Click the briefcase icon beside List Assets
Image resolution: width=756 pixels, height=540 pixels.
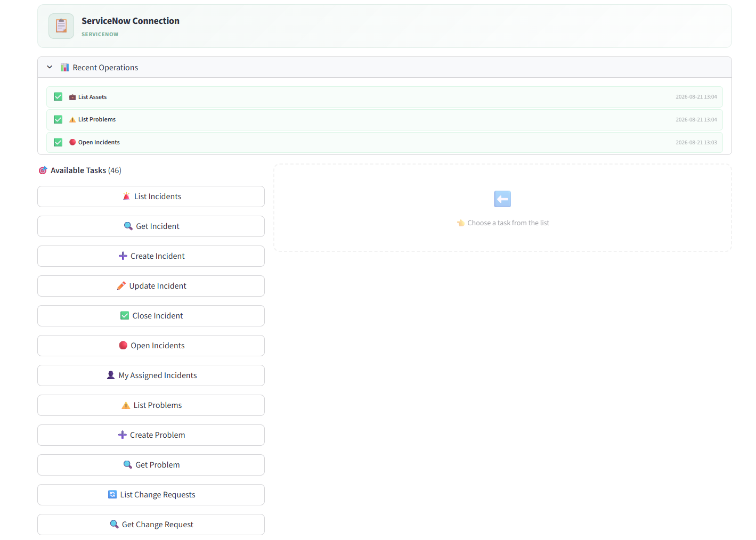point(72,97)
